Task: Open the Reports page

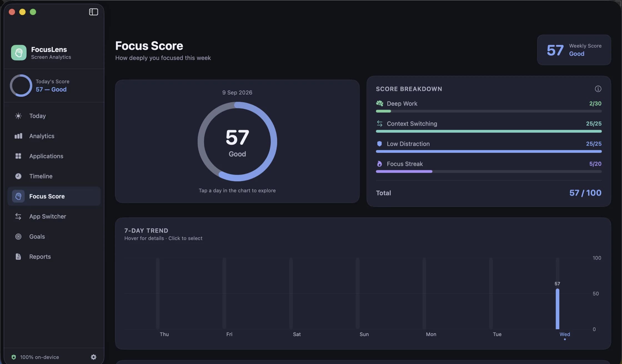Action: [54, 257]
